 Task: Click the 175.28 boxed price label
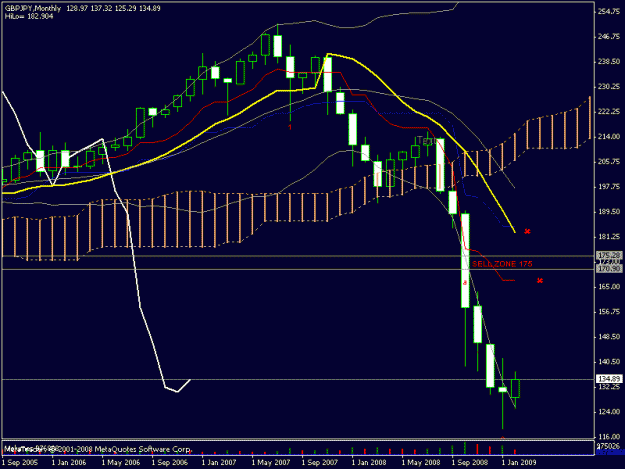(609, 255)
